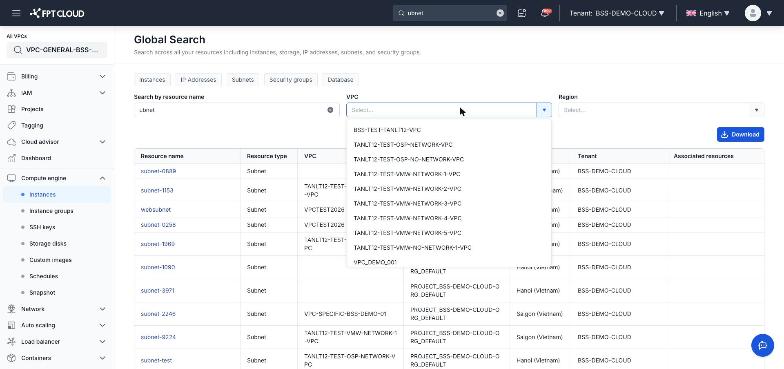The height and width of the screenshot is (369, 784).
Task: Open the subnet-test resource link
Action: [x=156, y=360]
